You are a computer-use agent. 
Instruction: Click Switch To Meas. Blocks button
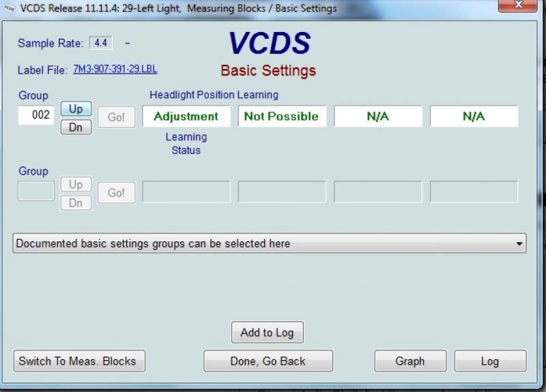click(79, 361)
